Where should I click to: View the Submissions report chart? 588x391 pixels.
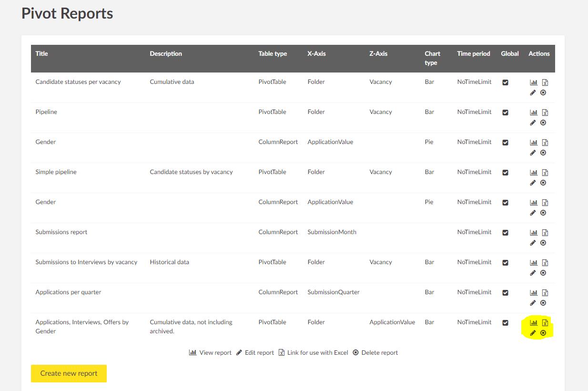(x=534, y=233)
